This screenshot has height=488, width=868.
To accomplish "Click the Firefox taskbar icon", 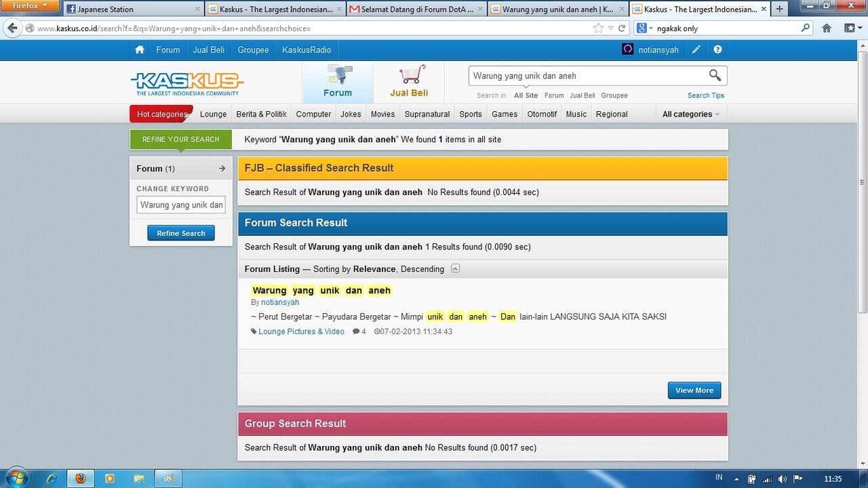I will (80, 479).
